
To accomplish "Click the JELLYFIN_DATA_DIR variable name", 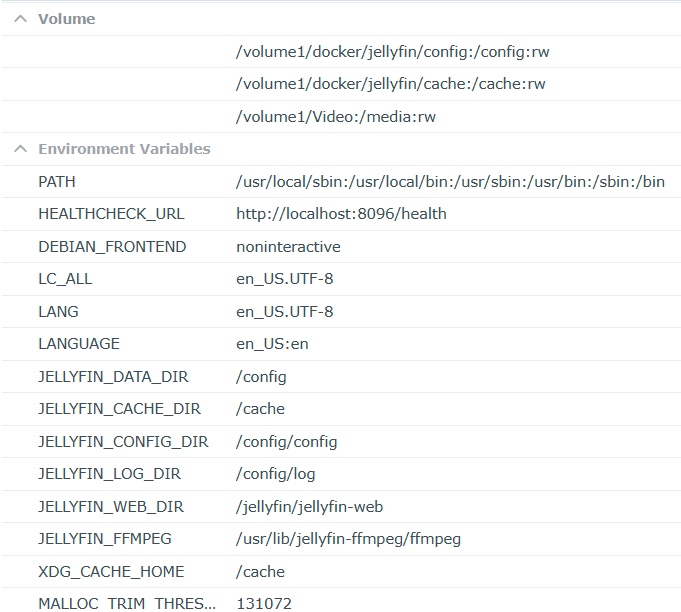I will (113, 377).
